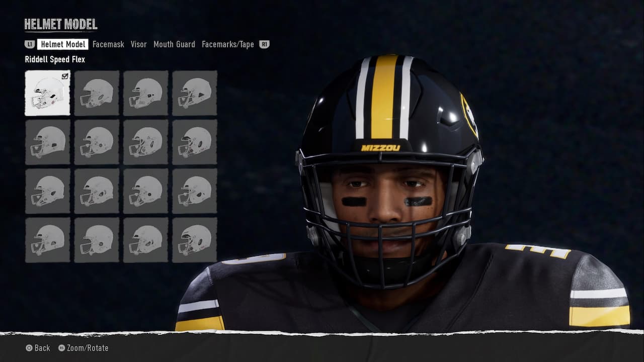Select the third helmet in the third row
The image size is (644, 362).
pyautogui.click(x=145, y=191)
